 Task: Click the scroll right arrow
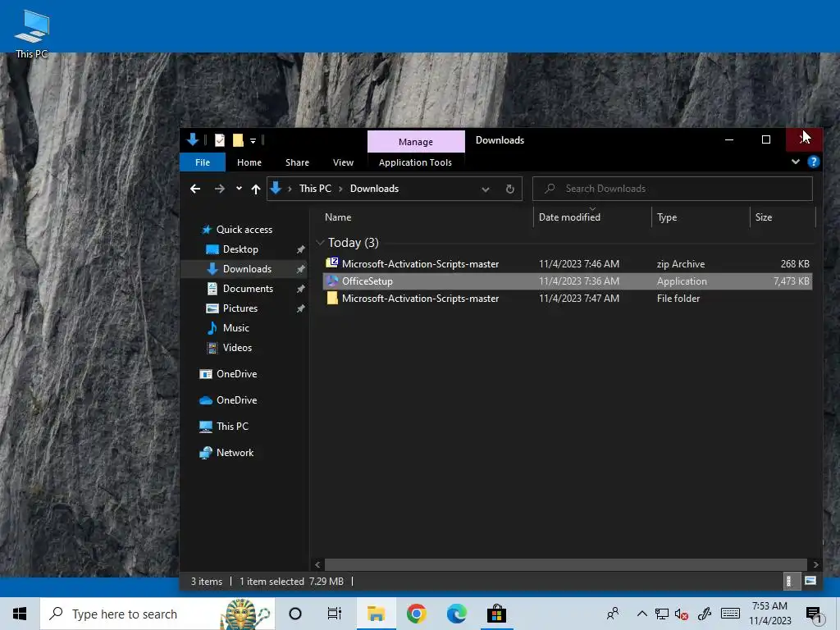(815, 564)
